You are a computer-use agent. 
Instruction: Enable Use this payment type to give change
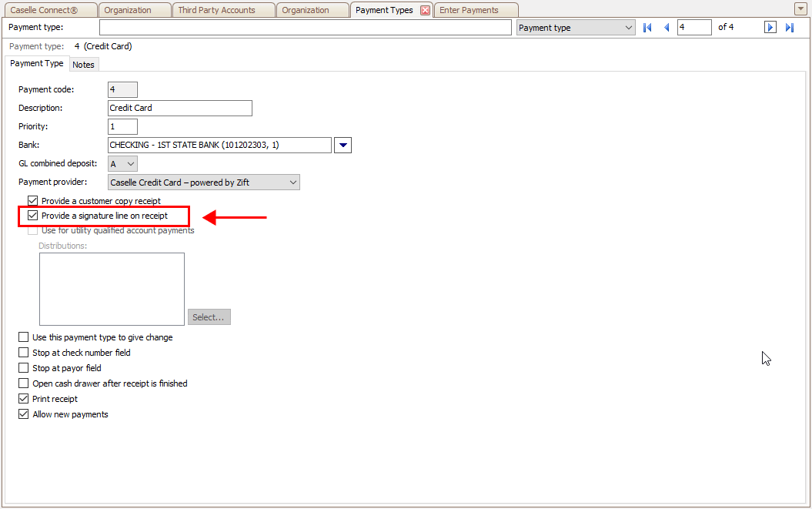pyautogui.click(x=24, y=337)
